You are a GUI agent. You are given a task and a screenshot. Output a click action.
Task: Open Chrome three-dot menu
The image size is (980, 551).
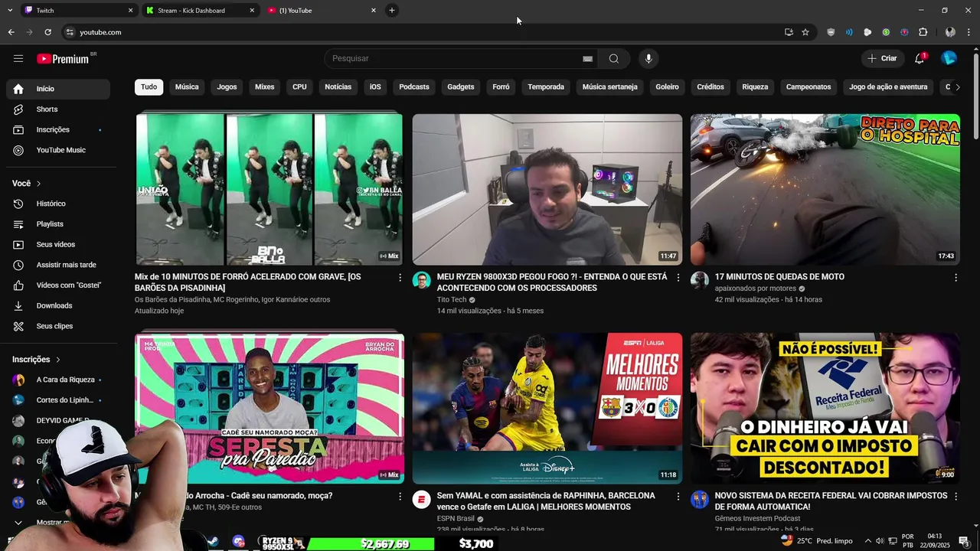pyautogui.click(x=969, y=32)
